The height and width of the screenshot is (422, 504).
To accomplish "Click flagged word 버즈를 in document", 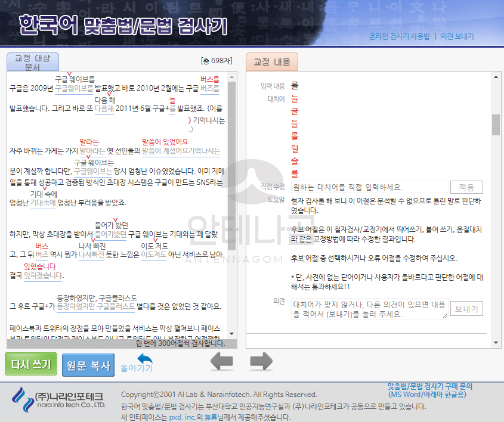I will tap(210, 88).
